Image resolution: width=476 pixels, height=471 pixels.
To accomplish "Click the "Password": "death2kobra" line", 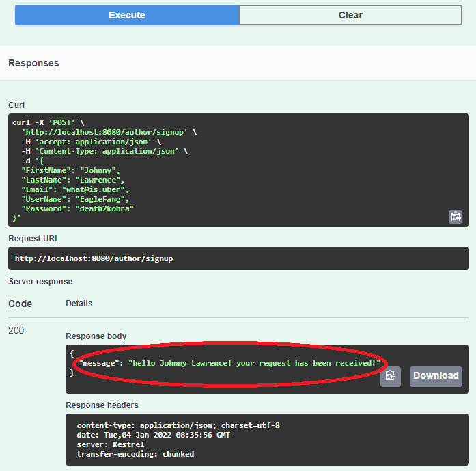I will tap(77, 208).
